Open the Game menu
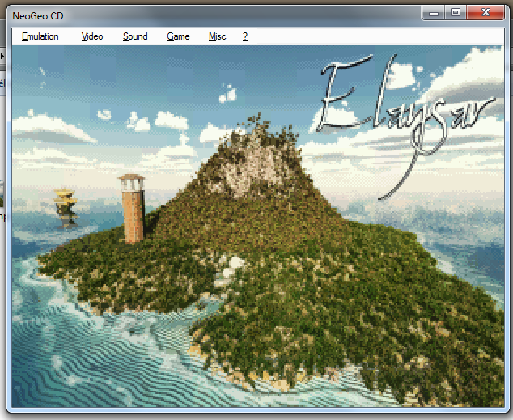This screenshot has width=513, height=420. [x=178, y=36]
